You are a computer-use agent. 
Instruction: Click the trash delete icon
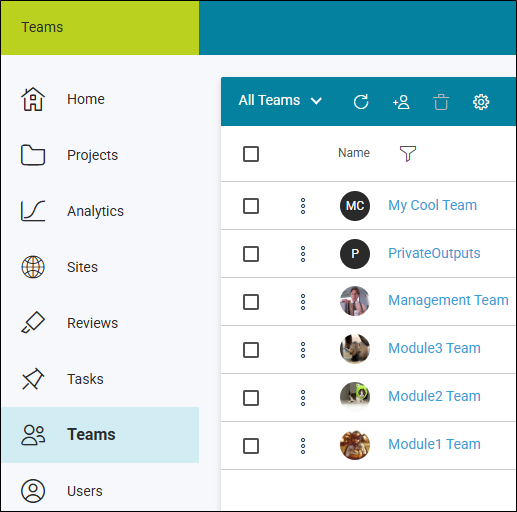(441, 102)
